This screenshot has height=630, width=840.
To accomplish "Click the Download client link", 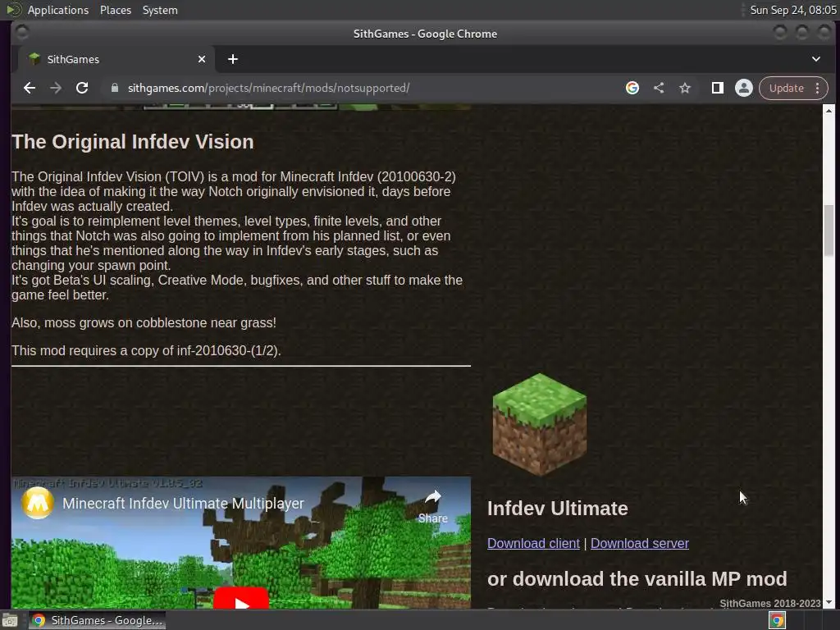I will pos(533,543).
